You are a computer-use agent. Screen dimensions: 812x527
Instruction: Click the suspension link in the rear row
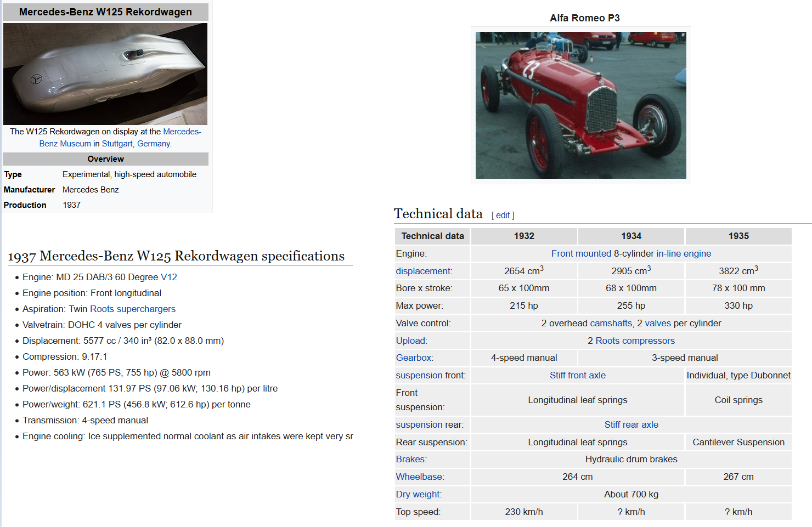(x=419, y=425)
